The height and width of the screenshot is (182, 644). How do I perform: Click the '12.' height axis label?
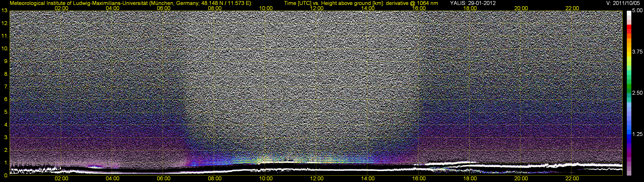point(5,23)
